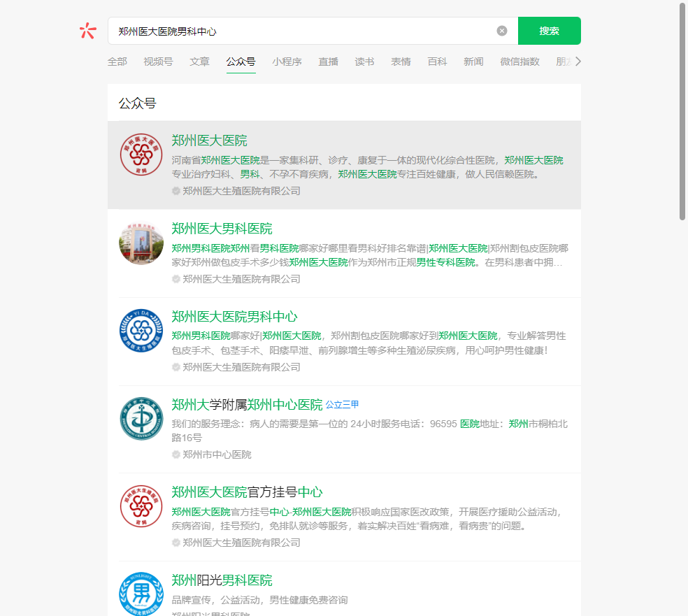Switch to the 小程序 tab

[287, 62]
